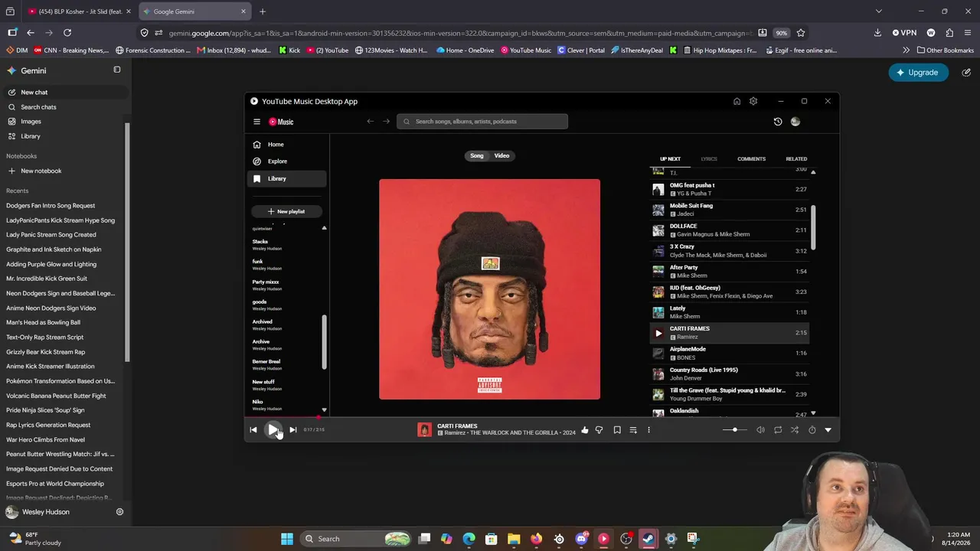
Task: Click the AirplaneMode queue thumbnail
Action: click(x=658, y=354)
